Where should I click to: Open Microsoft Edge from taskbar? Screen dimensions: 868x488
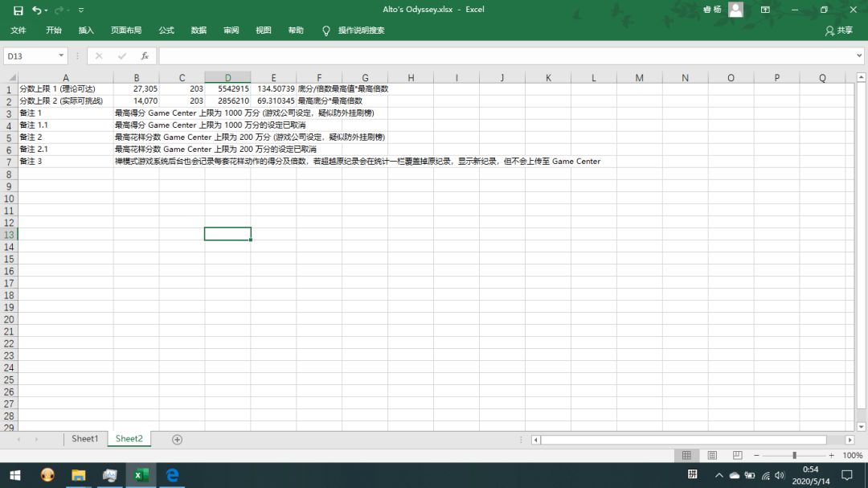pyautogui.click(x=172, y=475)
